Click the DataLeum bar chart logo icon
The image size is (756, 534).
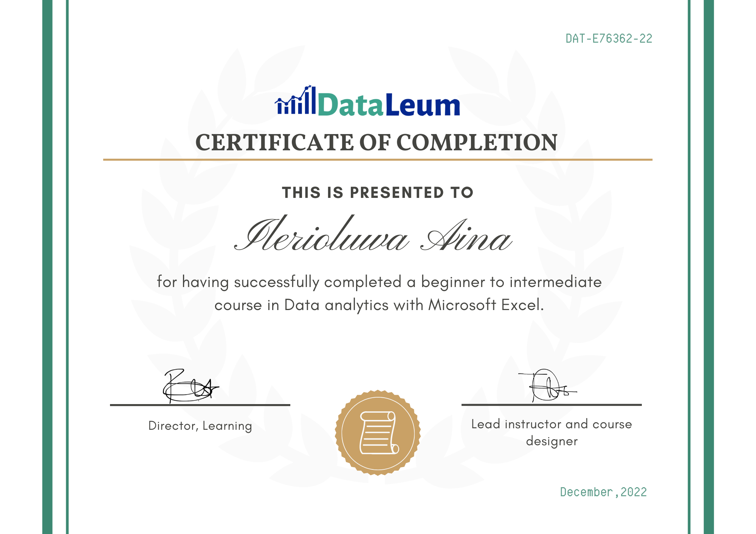click(x=295, y=100)
